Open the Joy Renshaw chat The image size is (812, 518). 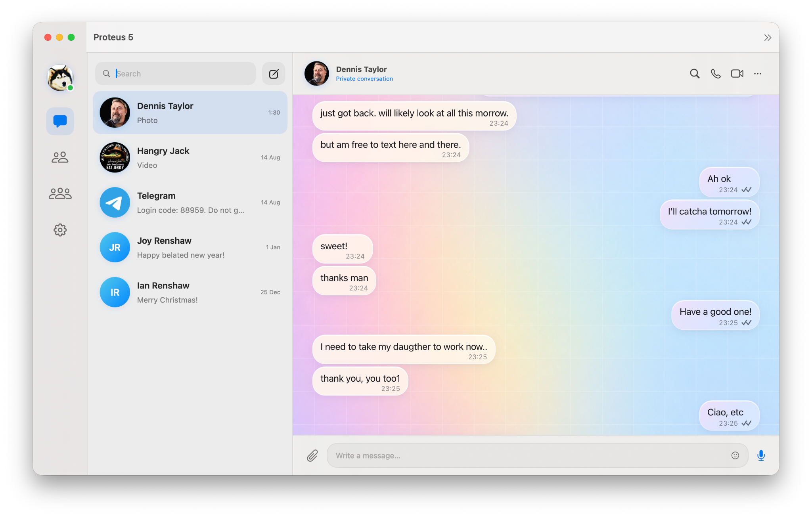point(190,247)
